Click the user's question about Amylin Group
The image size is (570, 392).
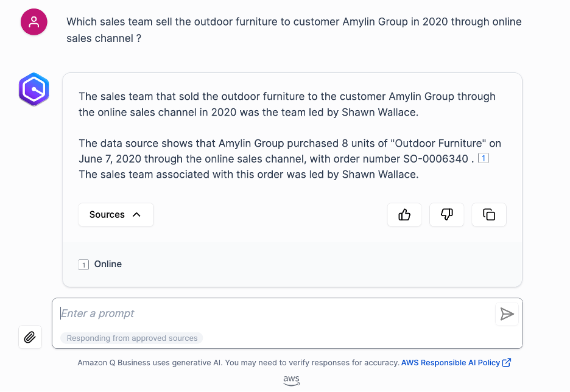pyautogui.click(x=294, y=30)
